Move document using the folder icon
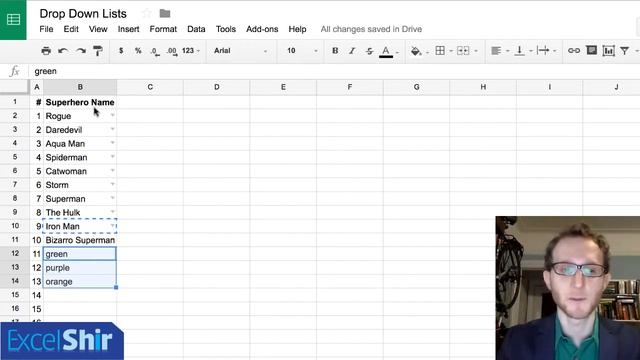The height and width of the screenshot is (360, 640). coord(165,13)
